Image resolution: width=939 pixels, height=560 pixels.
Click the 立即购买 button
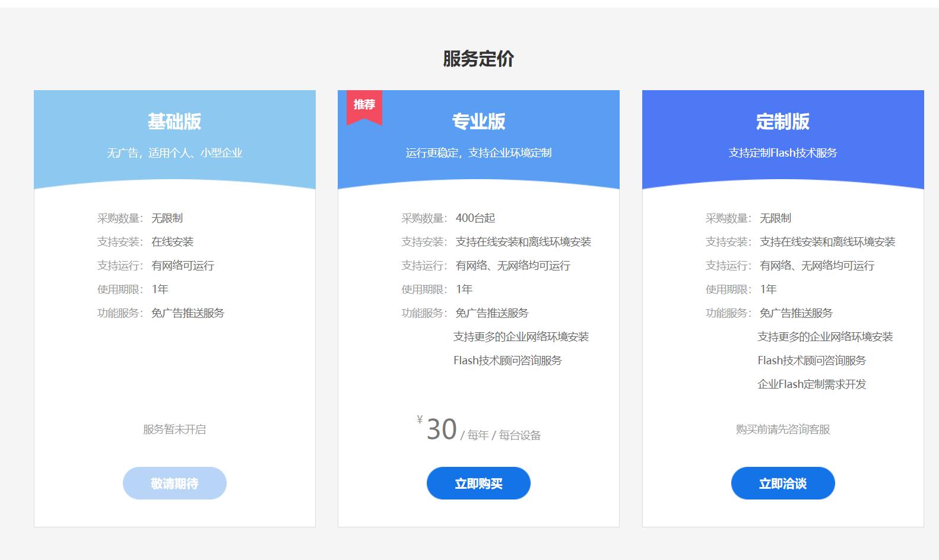click(x=478, y=483)
